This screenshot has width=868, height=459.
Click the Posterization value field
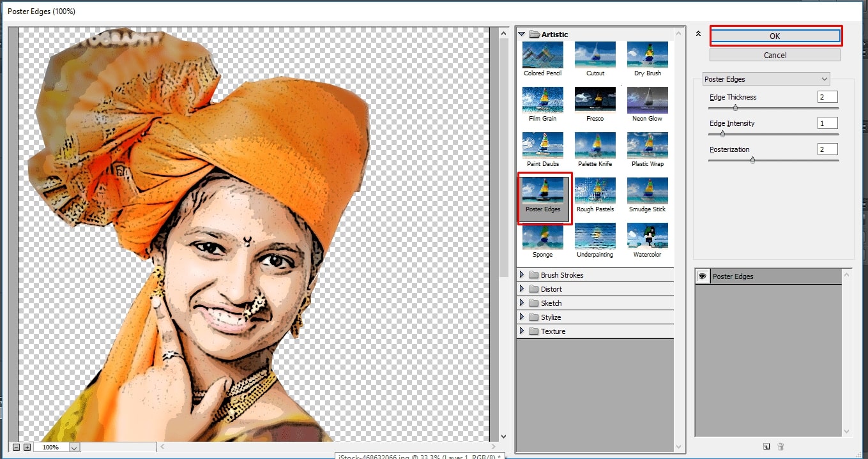click(x=827, y=149)
